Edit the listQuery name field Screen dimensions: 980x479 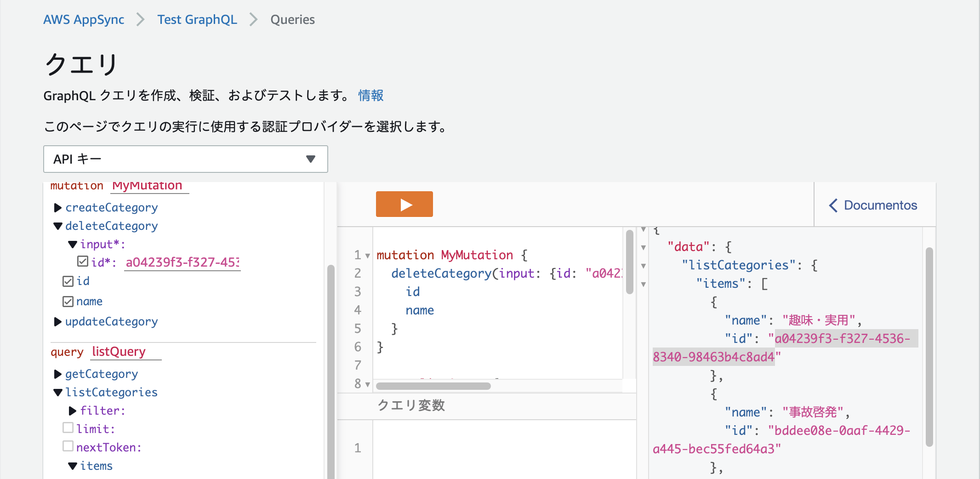click(x=126, y=352)
